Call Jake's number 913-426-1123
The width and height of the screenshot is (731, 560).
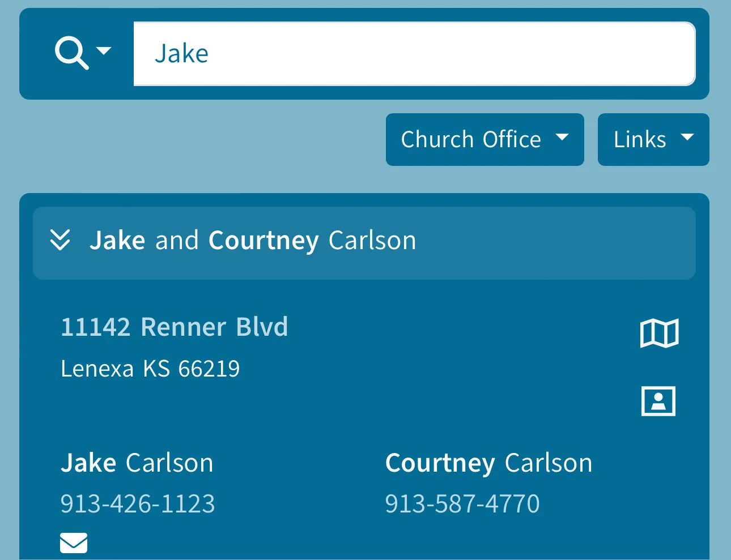pyautogui.click(x=138, y=503)
